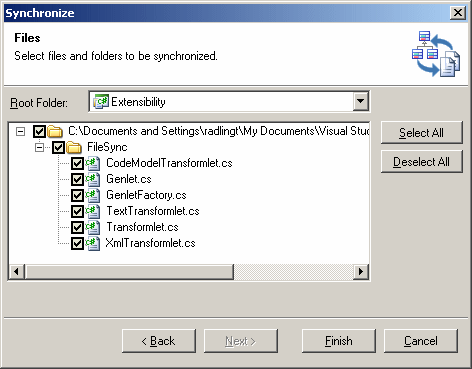
Task: Click the C# icon next to XmlTransformlet.cs
Action: (x=93, y=243)
